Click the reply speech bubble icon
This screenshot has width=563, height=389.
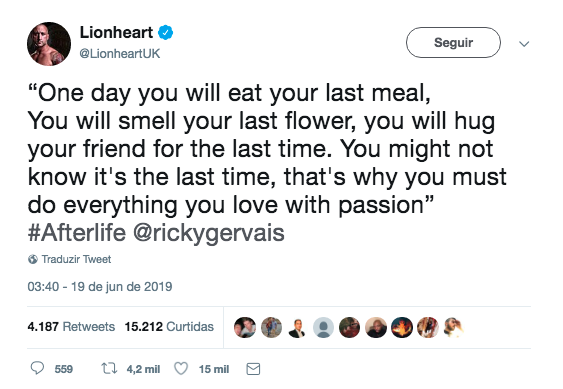click(x=37, y=368)
